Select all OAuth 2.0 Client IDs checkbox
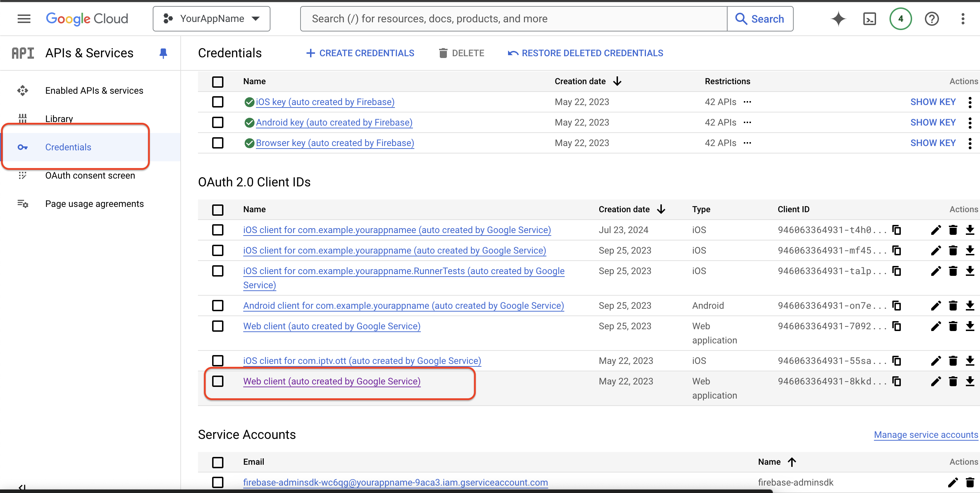980x493 pixels. click(218, 210)
